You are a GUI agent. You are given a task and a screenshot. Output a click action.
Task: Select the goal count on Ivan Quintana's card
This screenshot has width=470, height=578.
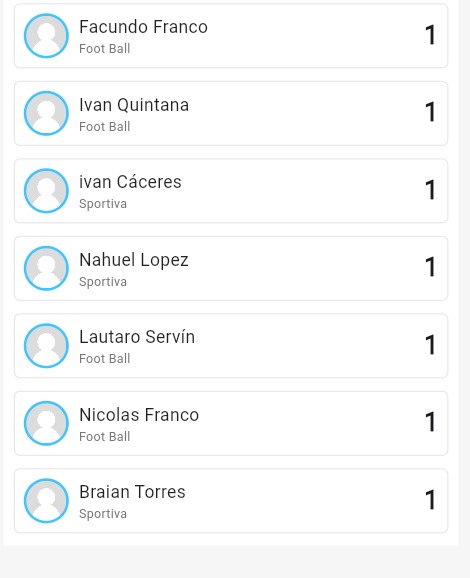(430, 112)
